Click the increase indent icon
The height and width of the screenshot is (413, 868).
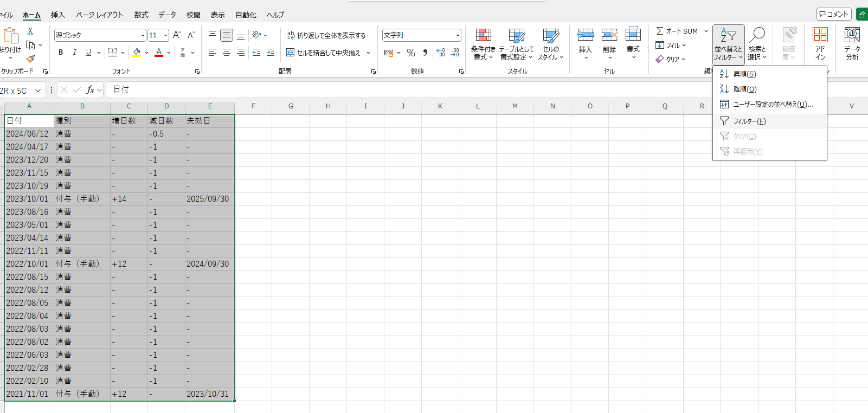(271, 53)
